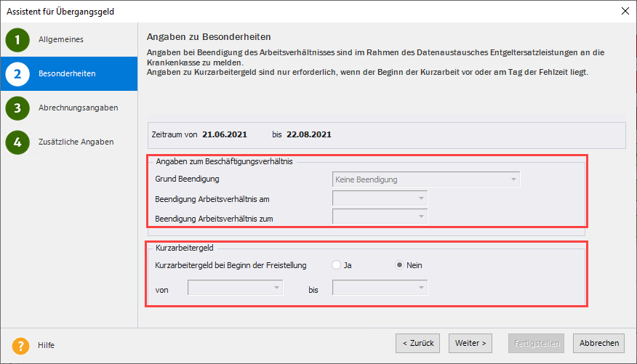The height and width of the screenshot is (364, 637).
Task: Open the Kurzarbeitergeld bis date dropdown
Action: point(420,288)
